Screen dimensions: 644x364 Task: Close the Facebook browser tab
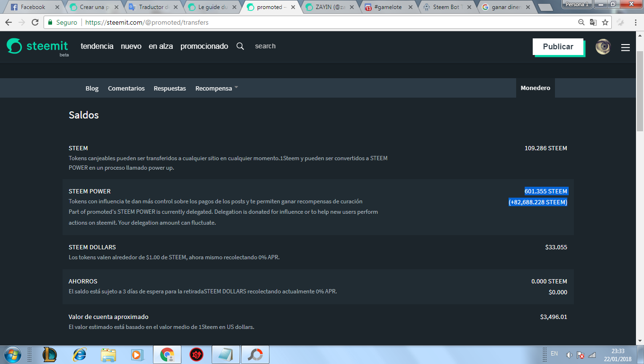point(57,7)
